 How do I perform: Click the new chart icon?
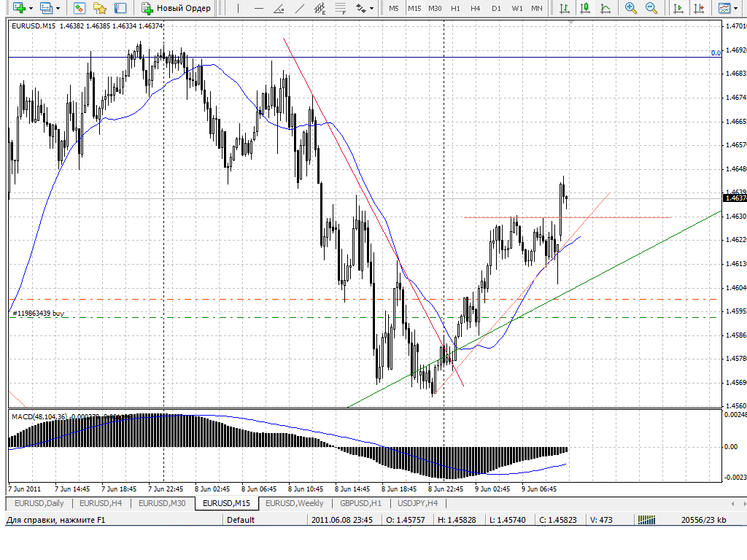[x=19, y=8]
